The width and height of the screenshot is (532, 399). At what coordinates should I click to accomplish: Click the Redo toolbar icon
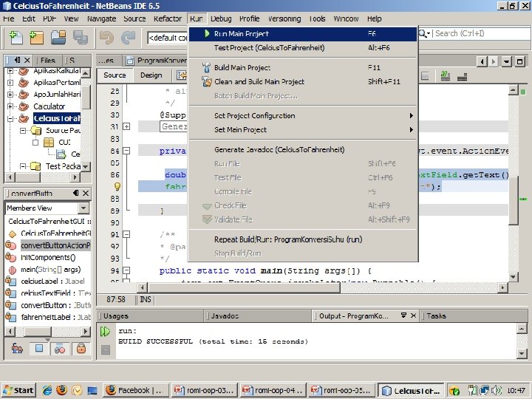click(x=129, y=38)
